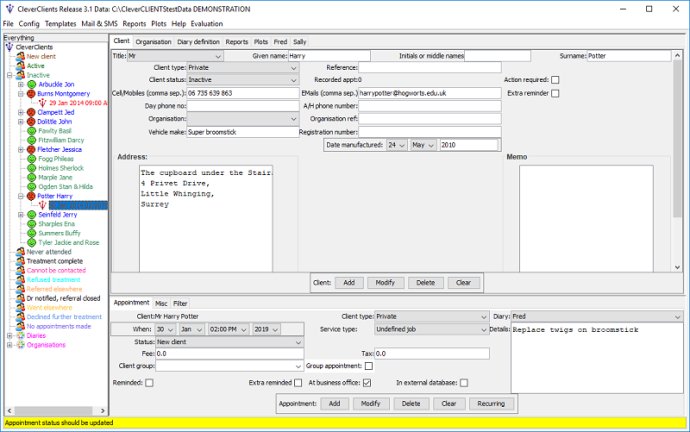
Task: Enable the Extra reminder checkbox
Action: 555,93
